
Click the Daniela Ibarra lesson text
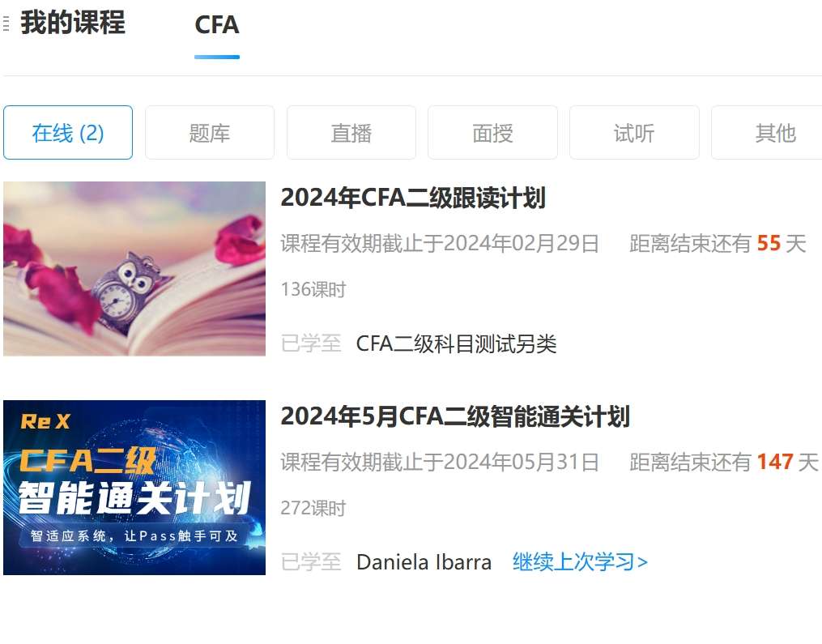click(424, 563)
